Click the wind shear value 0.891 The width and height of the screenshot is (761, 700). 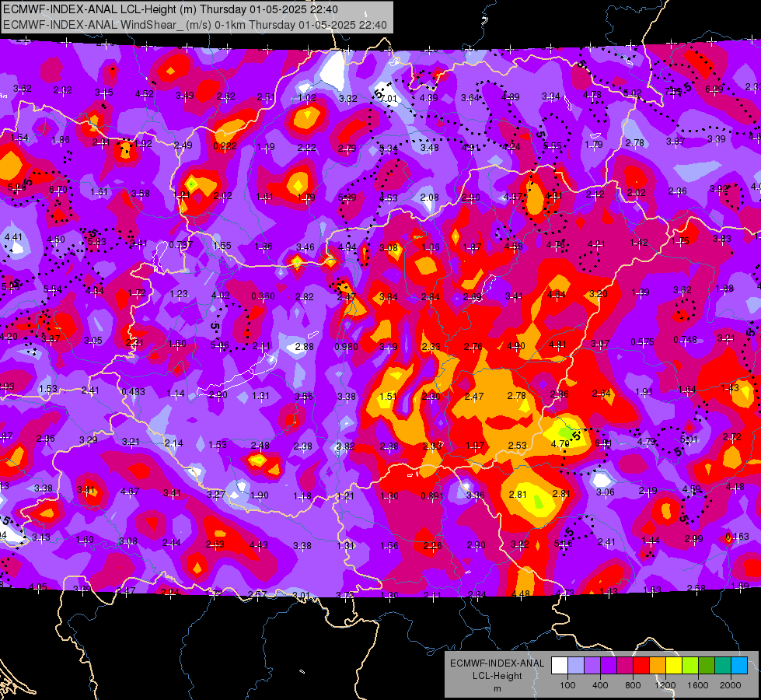432,496
